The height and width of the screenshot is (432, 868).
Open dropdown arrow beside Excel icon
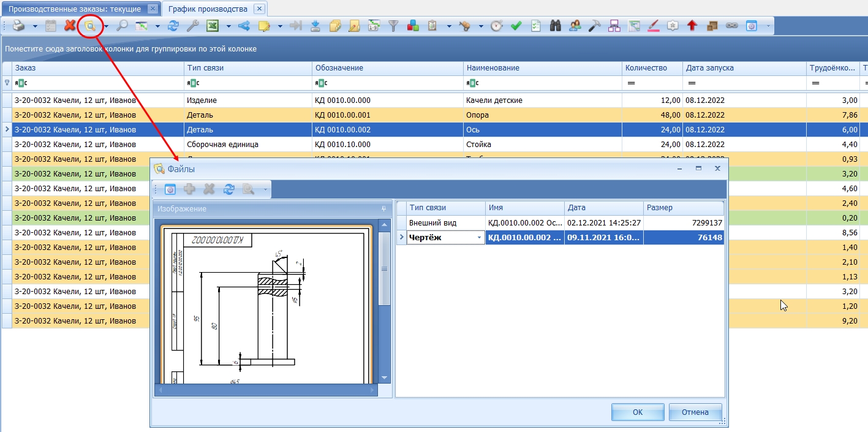point(228,26)
